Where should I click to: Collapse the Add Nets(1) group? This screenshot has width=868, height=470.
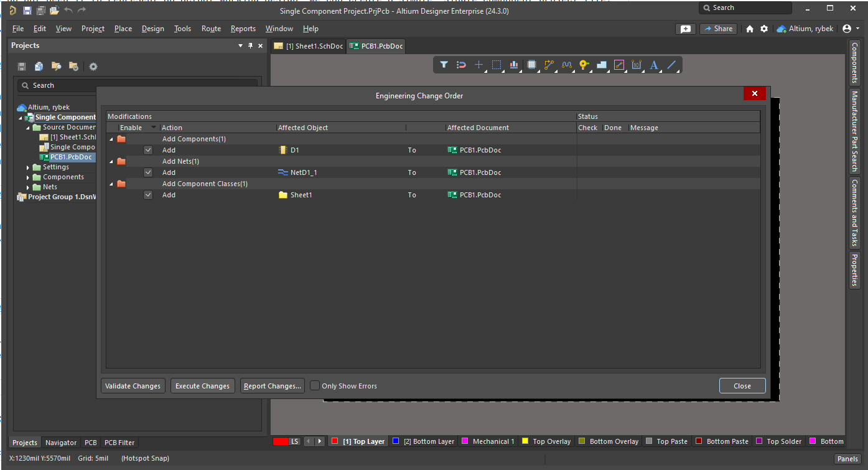tap(111, 161)
